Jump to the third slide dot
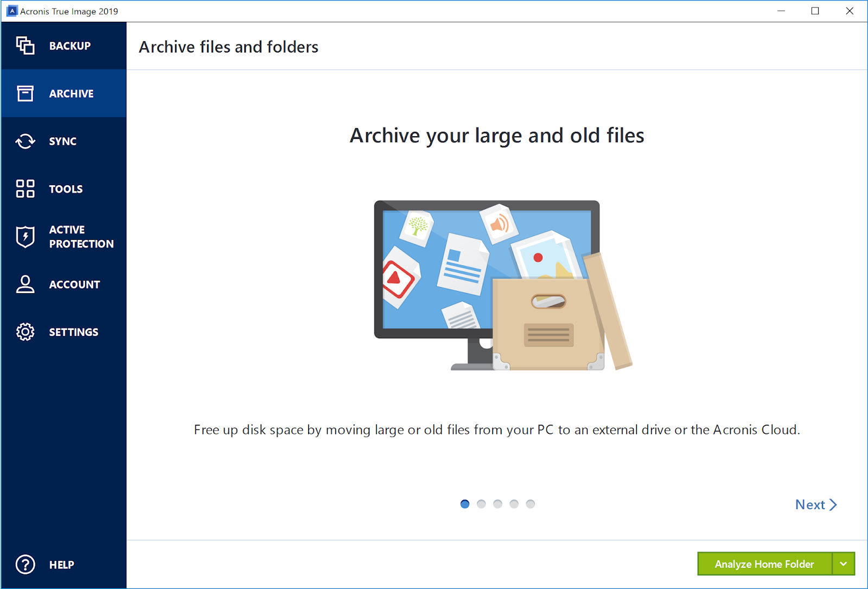Viewport: 868px width, 589px height. coord(497,504)
